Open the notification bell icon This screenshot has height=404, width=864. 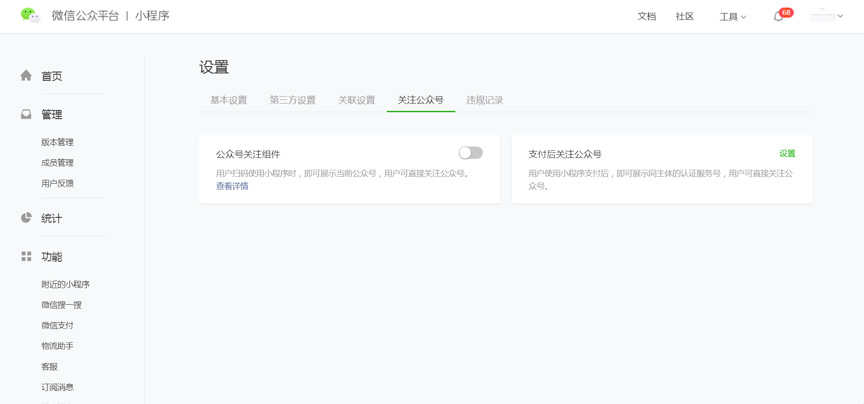point(778,17)
